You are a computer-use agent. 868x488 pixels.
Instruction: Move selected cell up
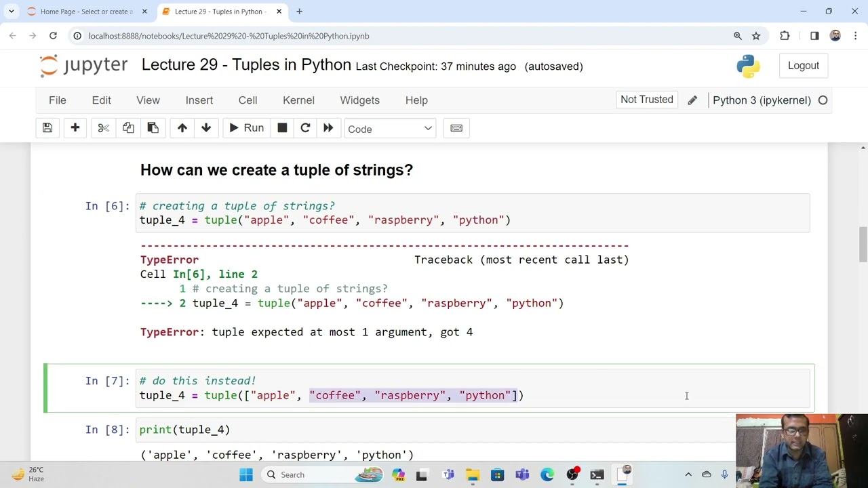click(182, 128)
